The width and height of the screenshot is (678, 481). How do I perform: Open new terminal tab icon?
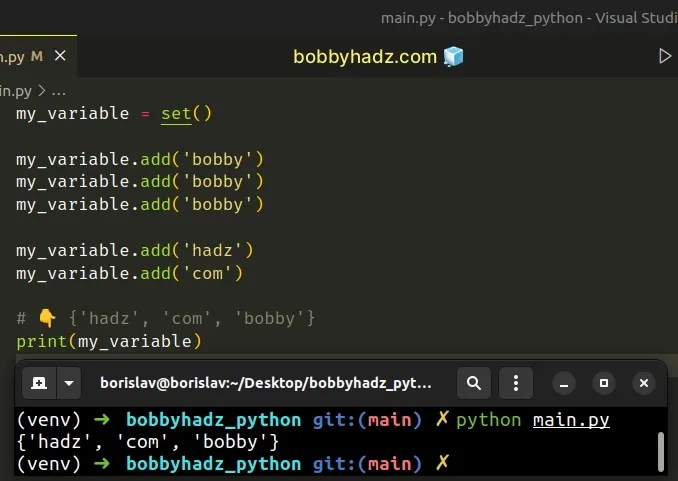click(x=39, y=383)
